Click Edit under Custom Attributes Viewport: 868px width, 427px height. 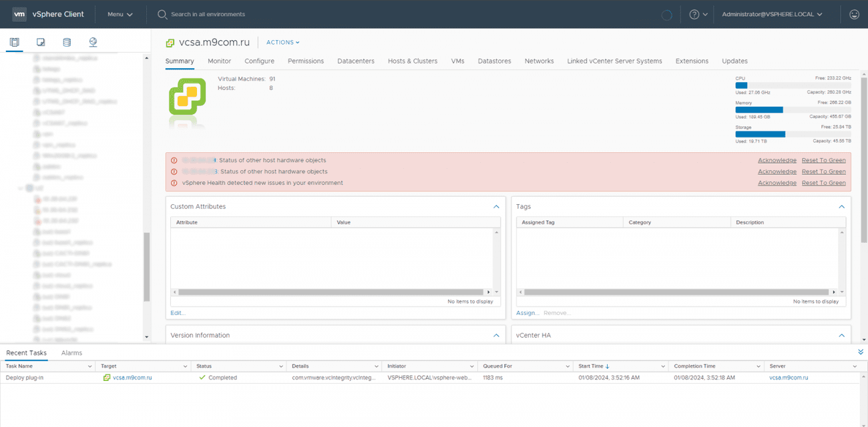pos(178,313)
